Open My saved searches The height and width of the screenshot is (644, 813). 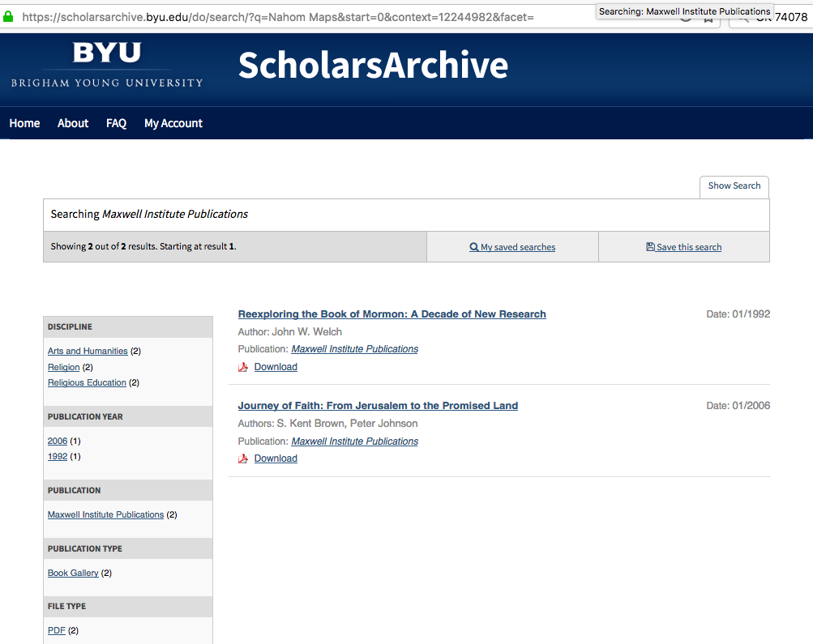pyautogui.click(x=512, y=247)
